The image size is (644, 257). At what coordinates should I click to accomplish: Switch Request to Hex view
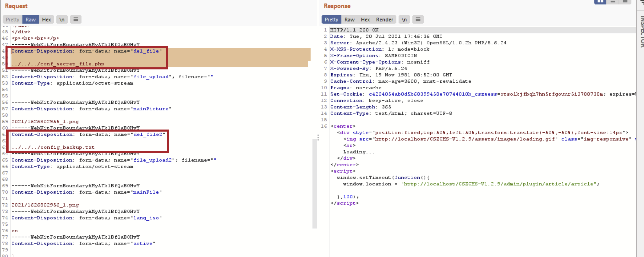coord(46,19)
